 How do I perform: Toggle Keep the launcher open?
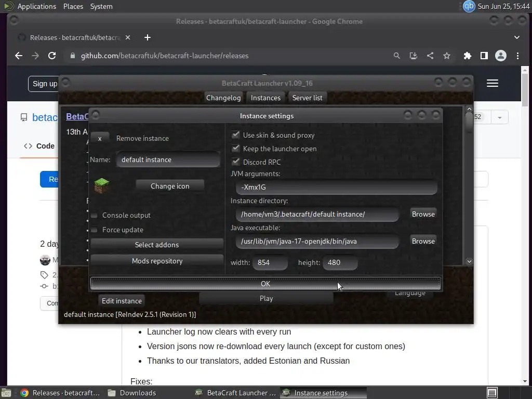tap(235, 148)
